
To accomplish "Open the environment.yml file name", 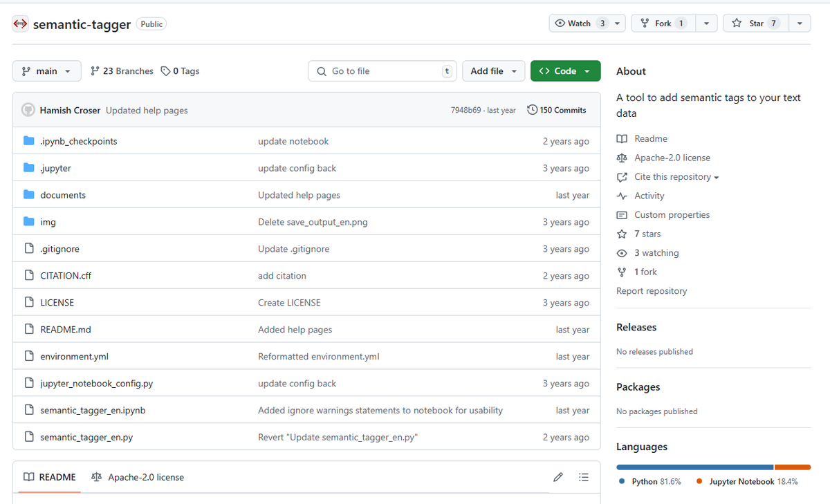I will pyautogui.click(x=74, y=356).
